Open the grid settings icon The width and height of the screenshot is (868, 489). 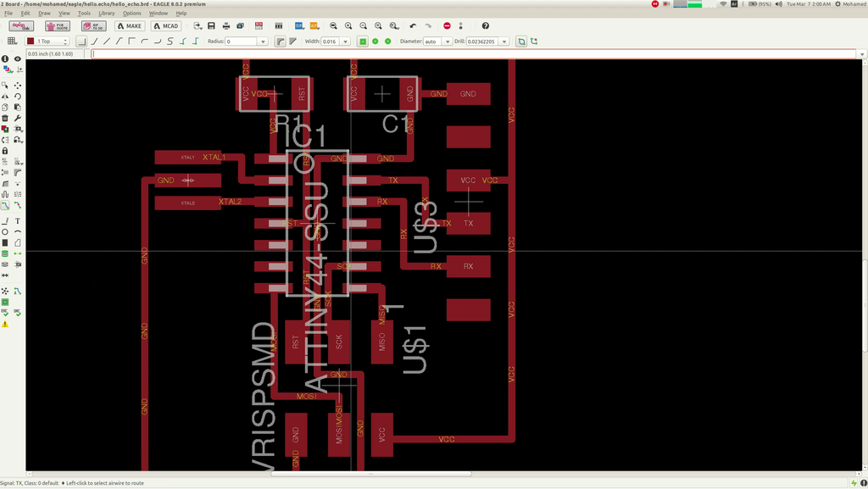12,42
